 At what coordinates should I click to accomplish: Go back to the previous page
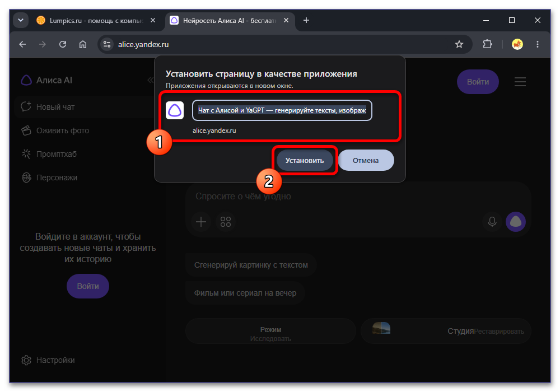[22, 44]
